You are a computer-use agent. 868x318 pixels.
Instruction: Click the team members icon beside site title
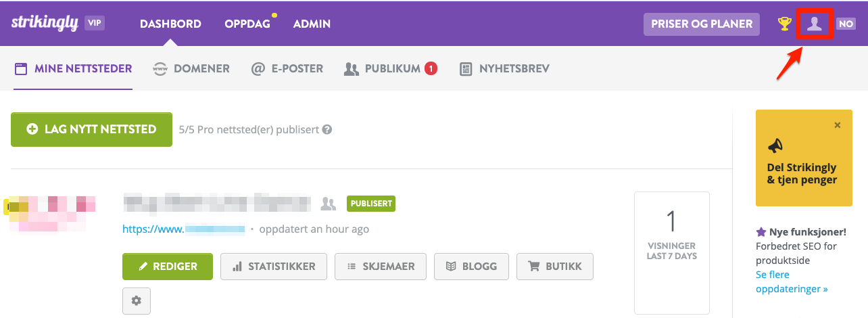329,203
